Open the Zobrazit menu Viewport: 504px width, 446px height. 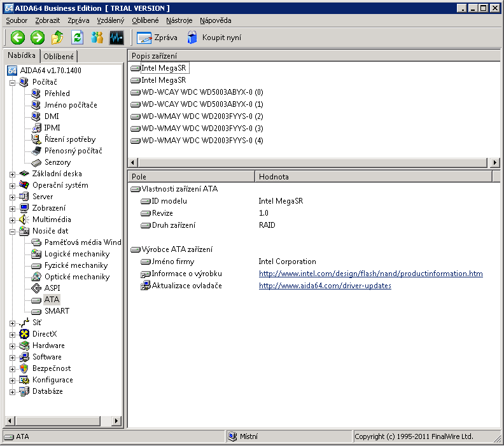point(47,20)
